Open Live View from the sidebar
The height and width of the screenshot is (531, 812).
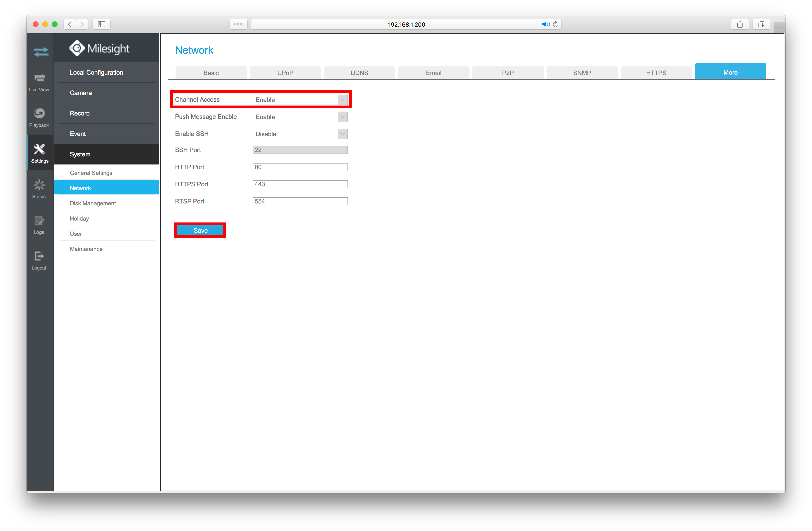(x=39, y=82)
